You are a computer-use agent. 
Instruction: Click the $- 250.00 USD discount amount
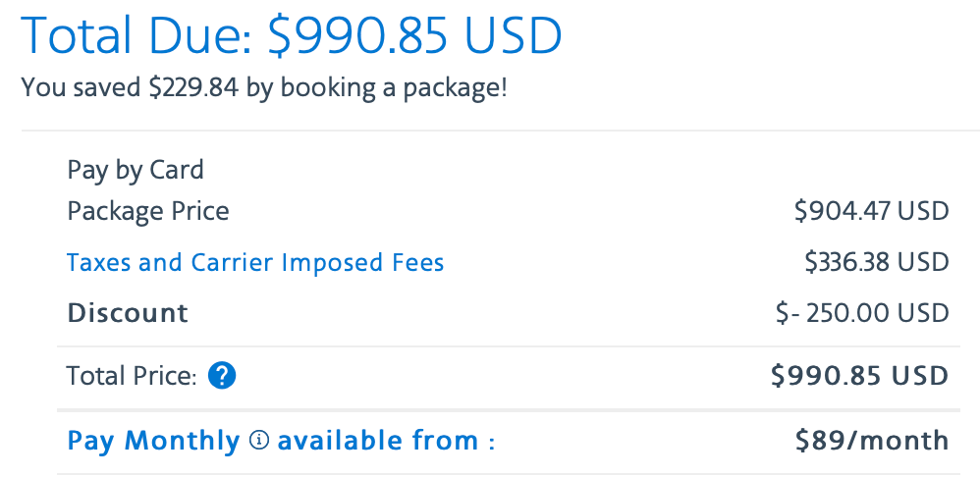862,313
